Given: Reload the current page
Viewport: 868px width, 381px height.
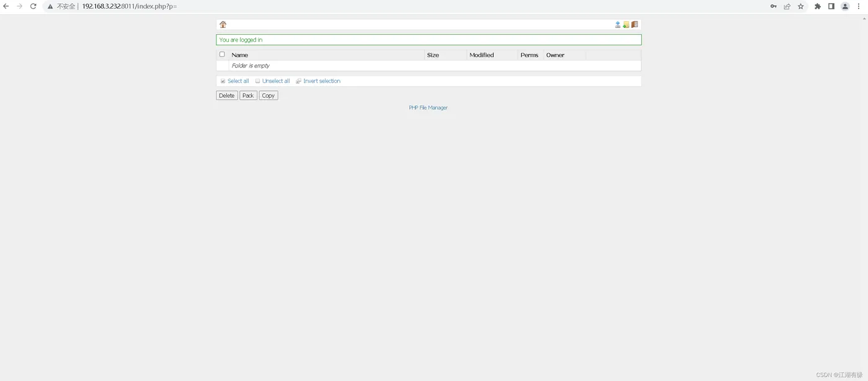Looking at the screenshot, I should point(33,6).
